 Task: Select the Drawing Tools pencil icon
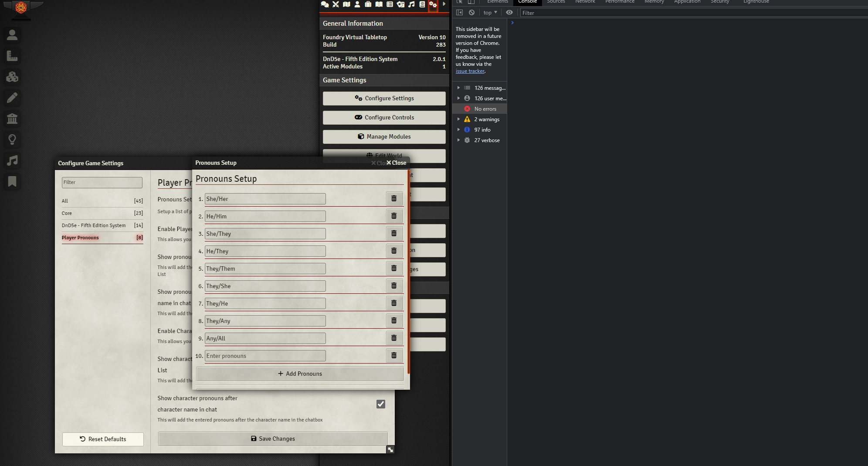pos(12,98)
